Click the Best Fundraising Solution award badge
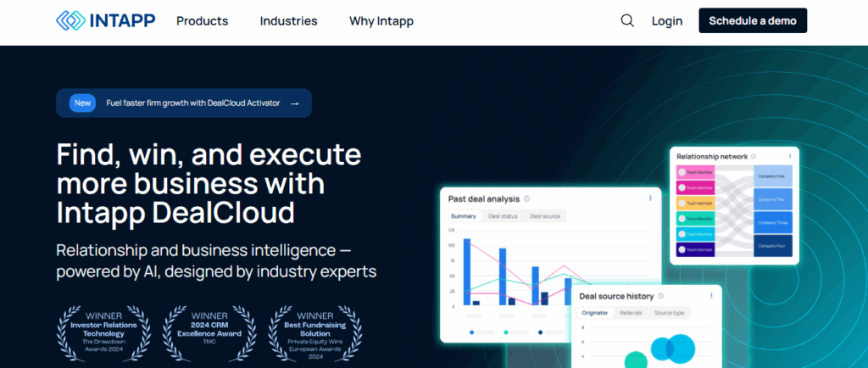The height and width of the screenshot is (368, 868). point(315,334)
